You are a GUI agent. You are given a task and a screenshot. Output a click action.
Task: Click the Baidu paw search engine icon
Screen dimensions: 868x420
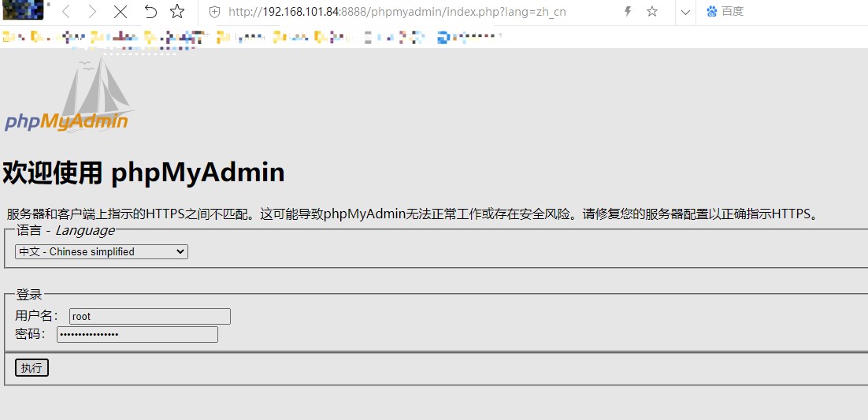712,11
